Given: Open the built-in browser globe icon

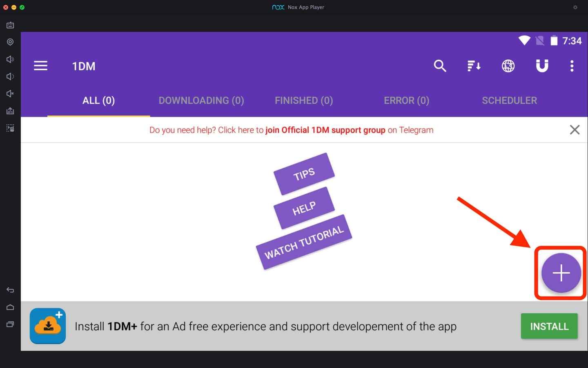Looking at the screenshot, I should click(508, 66).
